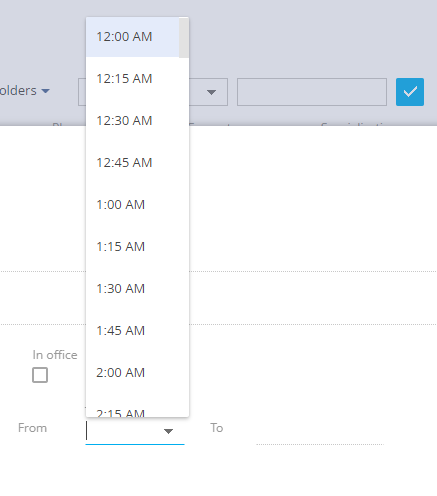
Task: Click the time list scrollbar thumb
Action: coord(184,38)
